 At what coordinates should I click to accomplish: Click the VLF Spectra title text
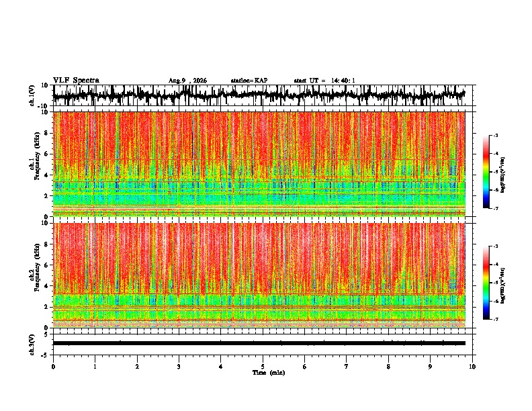pyautogui.click(x=76, y=81)
